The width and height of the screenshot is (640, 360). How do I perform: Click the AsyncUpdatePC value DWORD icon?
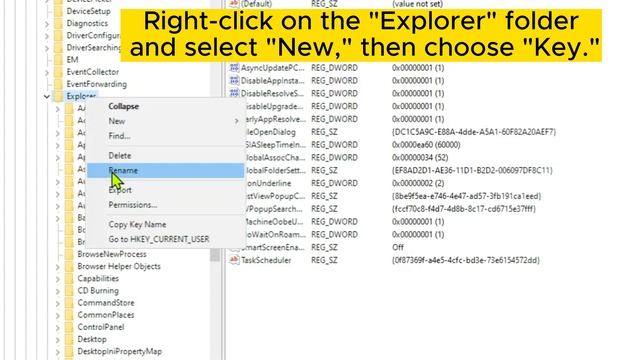(234, 68)
